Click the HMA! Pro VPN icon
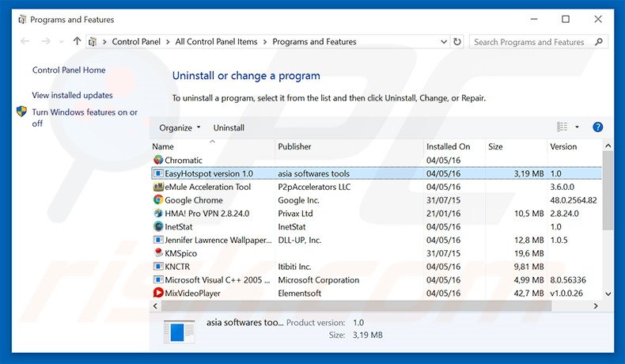The image size is (625, 364). (x=158, y=214)
